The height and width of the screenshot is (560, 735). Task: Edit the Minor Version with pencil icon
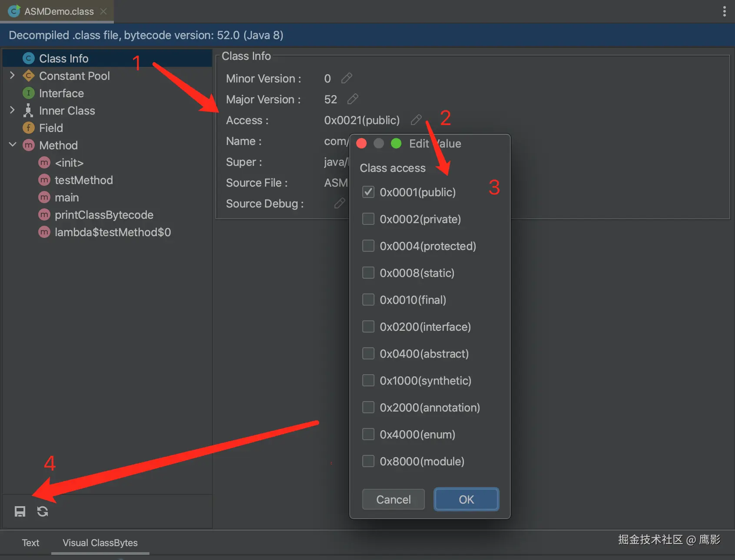point(347,78)
